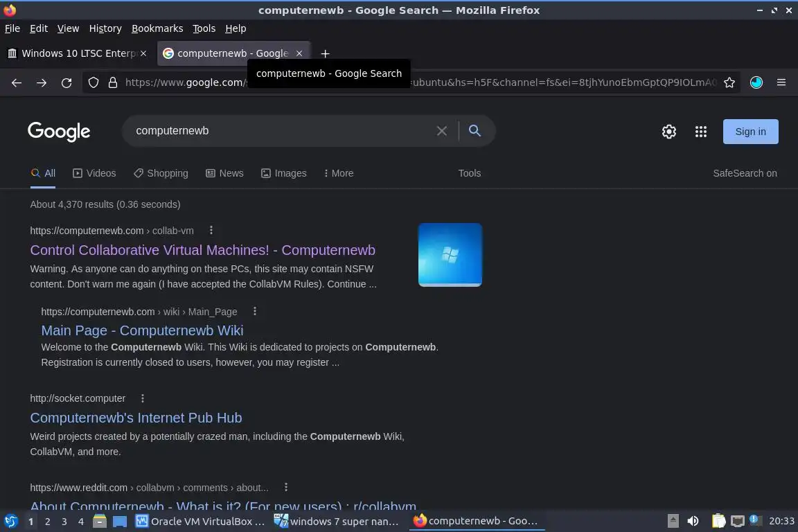Select the All search filter
Image resolution: width=798 pixels, height=532 pixels.
click(x=43, y=173)
